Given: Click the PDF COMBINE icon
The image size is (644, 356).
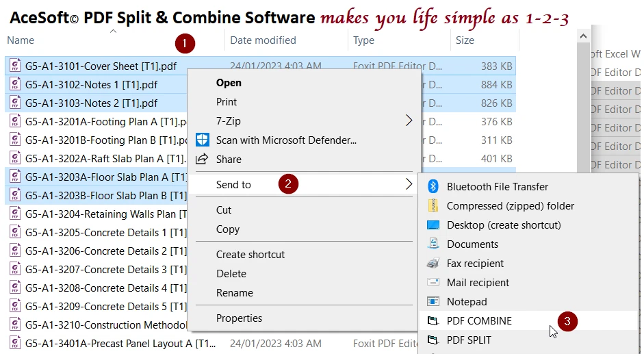Looking at the screenshot, I should click(433, 320).
